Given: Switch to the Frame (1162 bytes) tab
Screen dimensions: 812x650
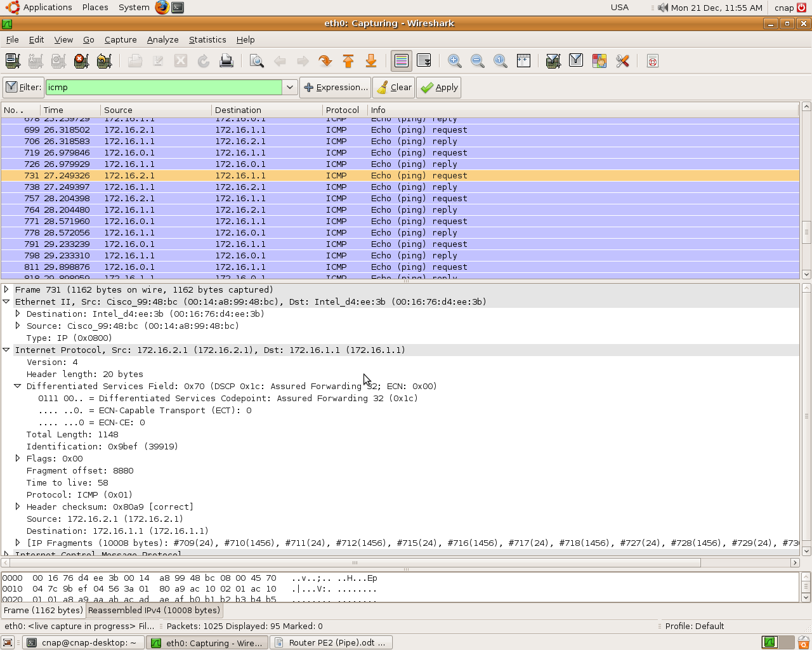Looking at the screenshot, I should pos(43,610).
